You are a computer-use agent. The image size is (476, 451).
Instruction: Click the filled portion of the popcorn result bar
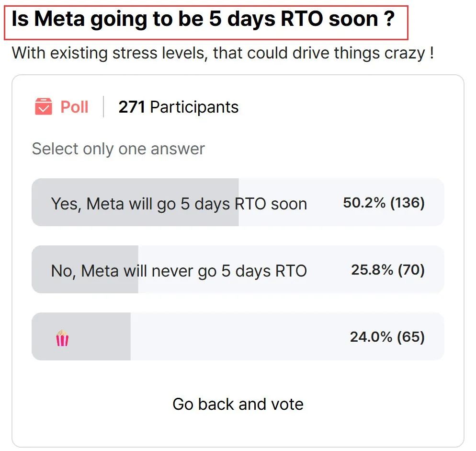[x=81, y=336]
